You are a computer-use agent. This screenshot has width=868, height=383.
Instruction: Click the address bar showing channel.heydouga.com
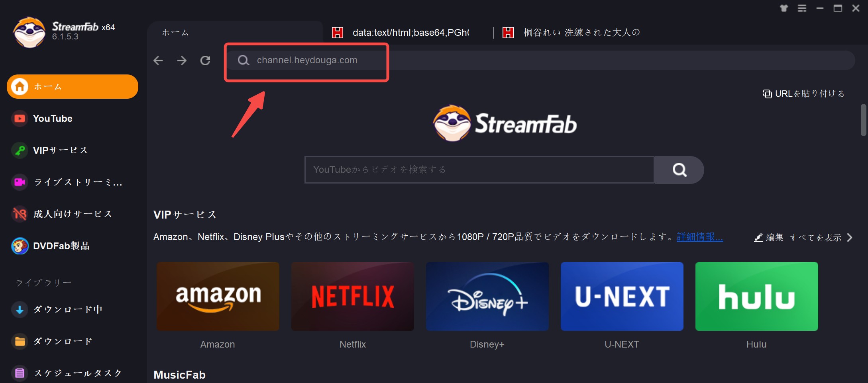[x=540, y=61]
